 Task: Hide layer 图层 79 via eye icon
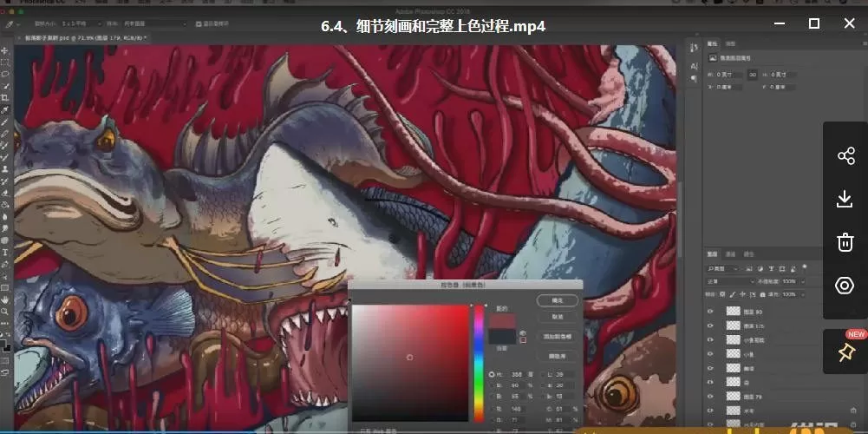click(x=710, y=397)
